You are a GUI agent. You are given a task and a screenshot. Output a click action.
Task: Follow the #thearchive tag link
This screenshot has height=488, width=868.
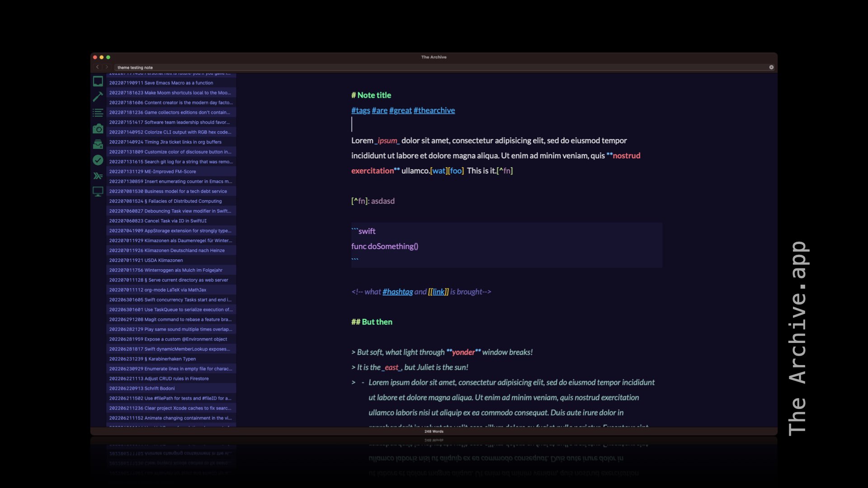(434, 110)
